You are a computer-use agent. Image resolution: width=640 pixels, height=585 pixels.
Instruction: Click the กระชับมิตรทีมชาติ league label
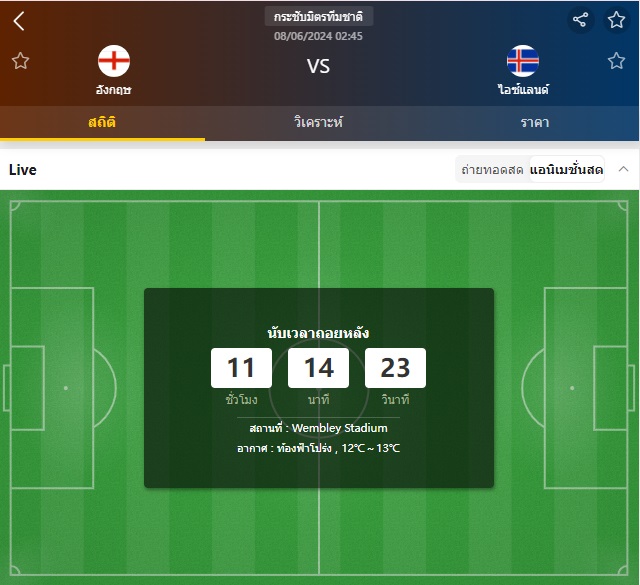click(318, 17)
